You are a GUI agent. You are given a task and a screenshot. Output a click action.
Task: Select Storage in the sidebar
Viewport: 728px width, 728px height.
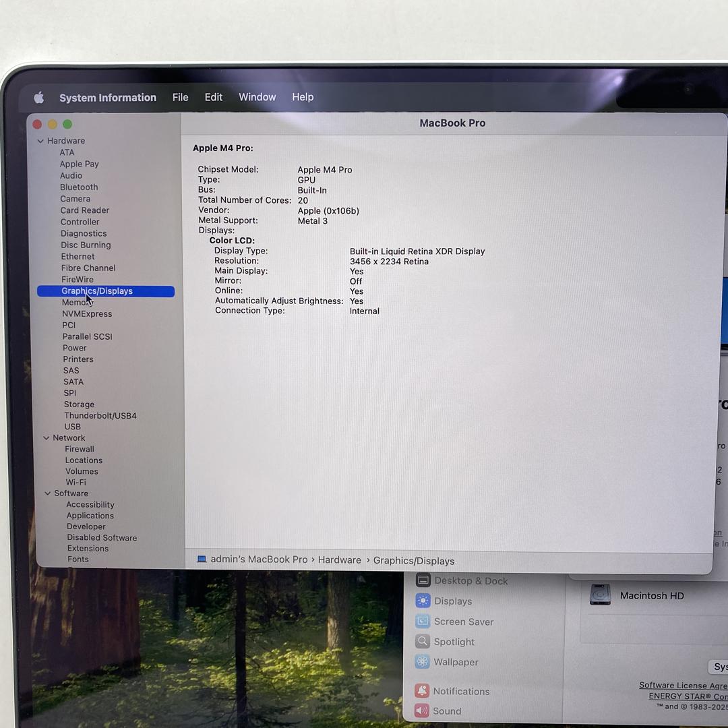79,404
